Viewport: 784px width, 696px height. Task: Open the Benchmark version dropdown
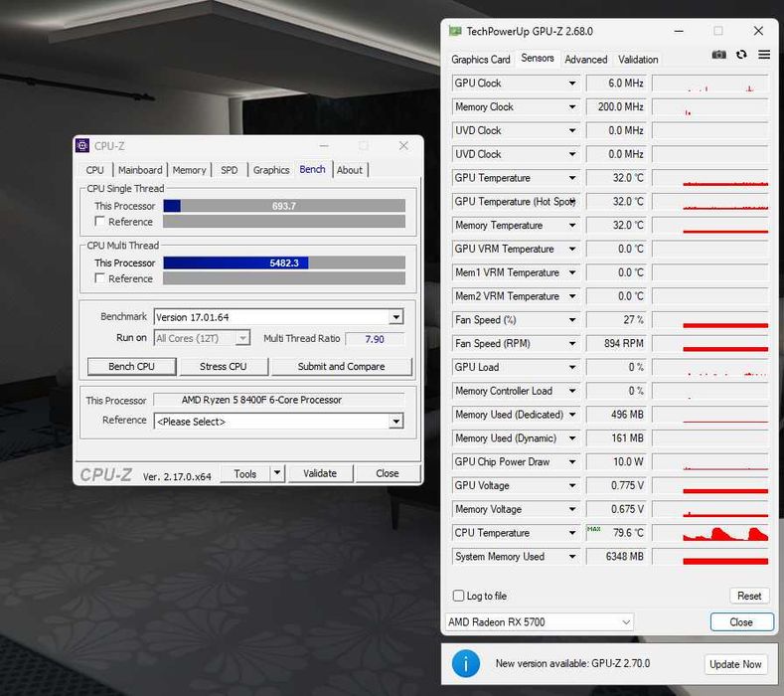click(x=396, y=317)
